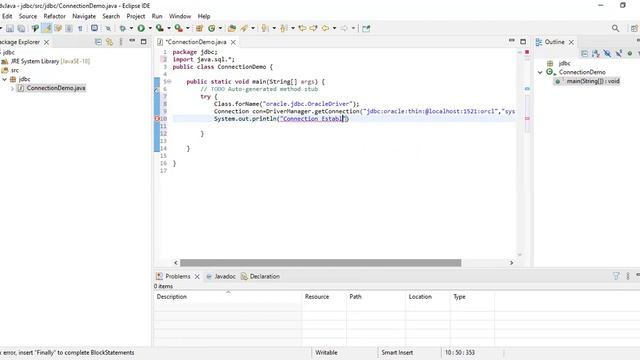
Task: Minimize the editor area
Action: (511, 41)
